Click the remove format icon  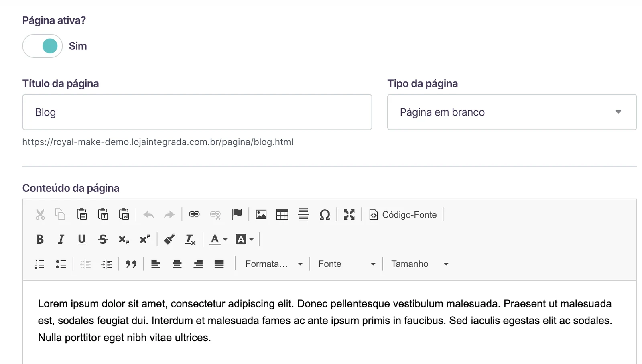[190, 240]
